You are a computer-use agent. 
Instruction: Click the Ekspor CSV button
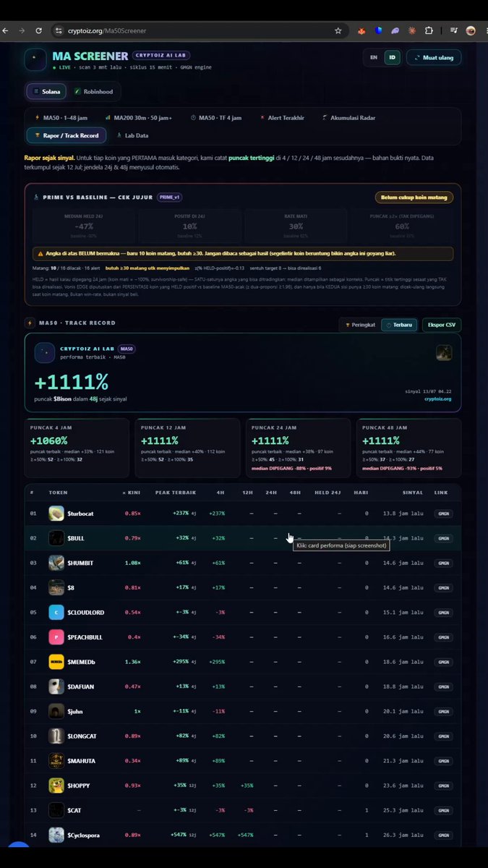[441, 325]
